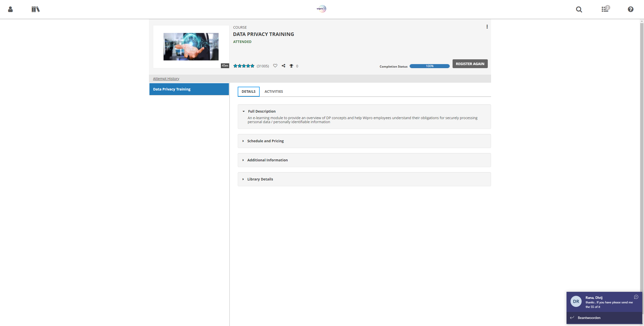Toggle the heart favorite icon
The width and height of the screenshot is (644, 326).
click(x=275, y=66)
